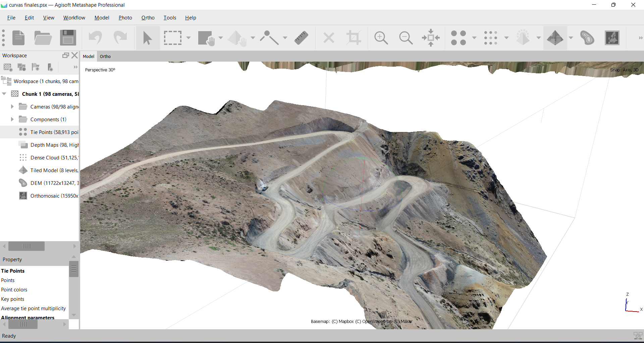This screenshot has height=343, width=644.
Task: Click the Workspace horizontal scrollbar handle
Action: (x=26, y=246)
